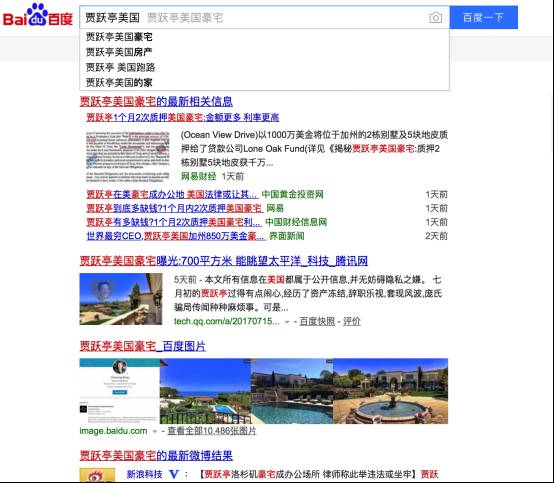Open the Tencent result mansion thumbnail
Image resolution: width=554 pixels, height=483 pixels.
click(x=121, y=299)
